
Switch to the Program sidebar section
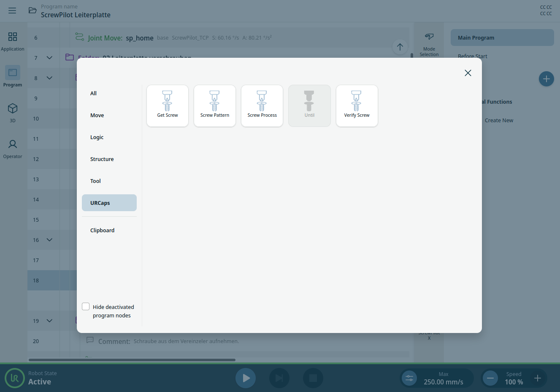click(x=13, y=77)
